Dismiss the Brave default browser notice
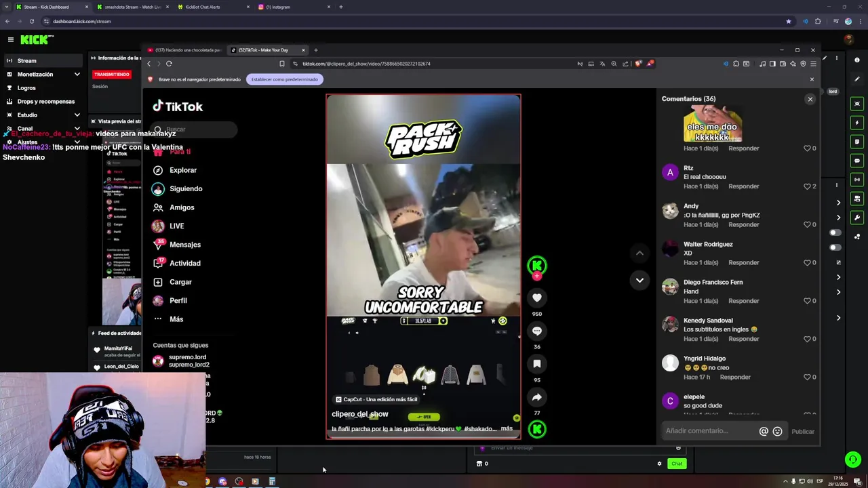 (x=812, y=79)
